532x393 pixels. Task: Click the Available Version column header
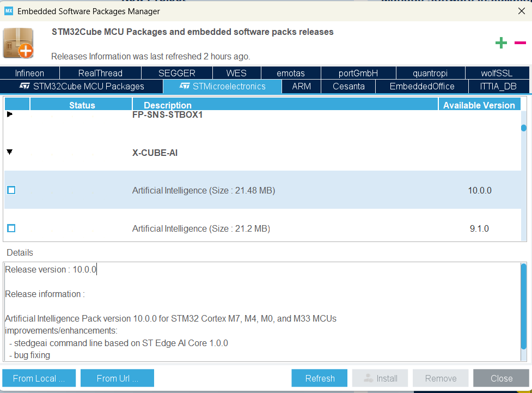pyautogui.click(x=478, y=105)
